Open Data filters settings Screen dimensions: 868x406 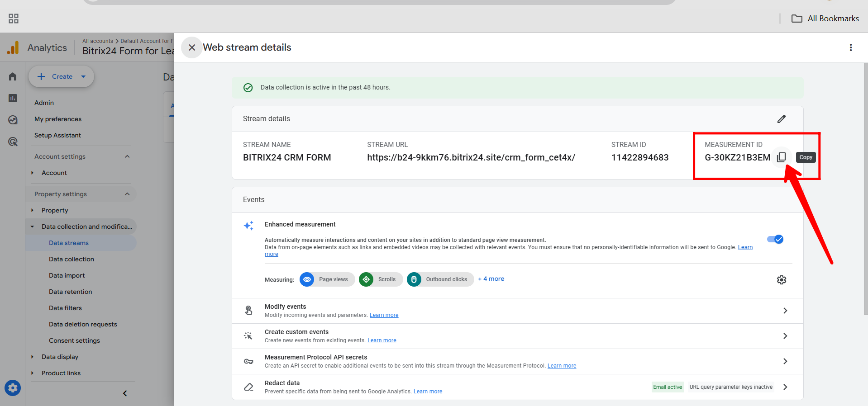coord(66,308)
